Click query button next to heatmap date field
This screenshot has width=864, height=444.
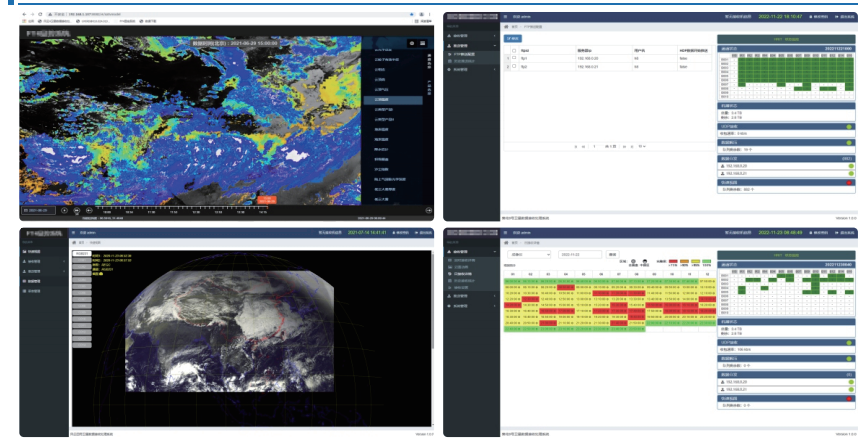click(612, 255)
